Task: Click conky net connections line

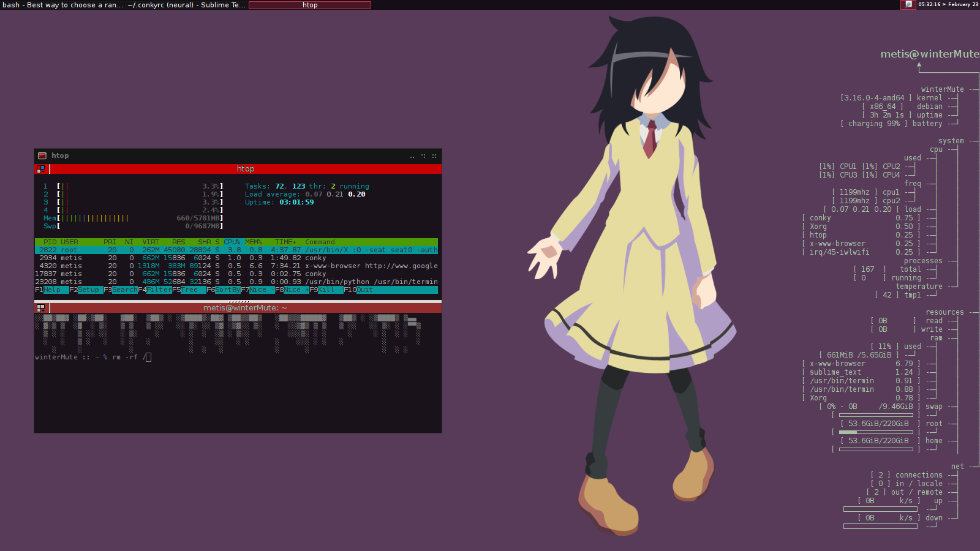Action: 907,475
